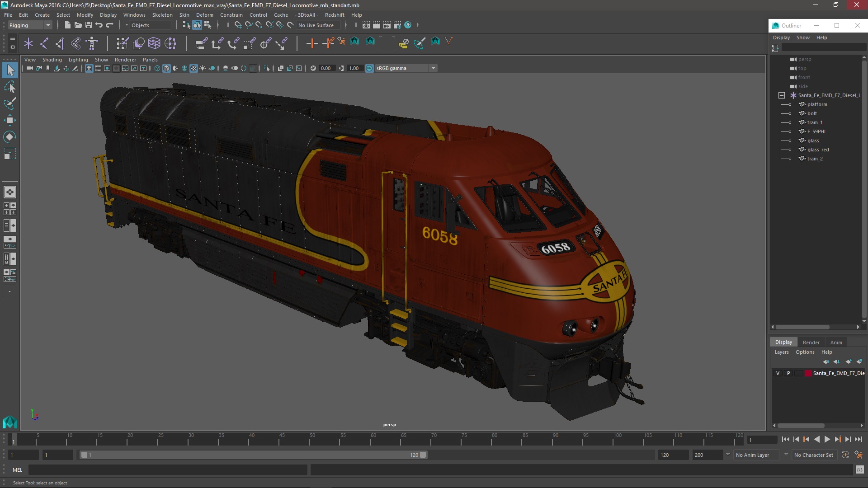Viewport: 868px width, 488px height.
Task: Click the animation preferences icon
Action: [859, 455]
